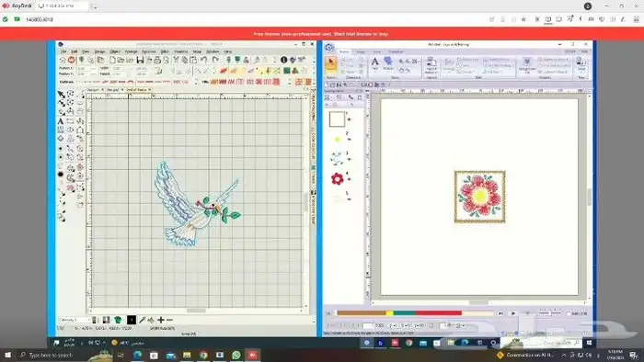Click the Undo arrow icon

204,60
